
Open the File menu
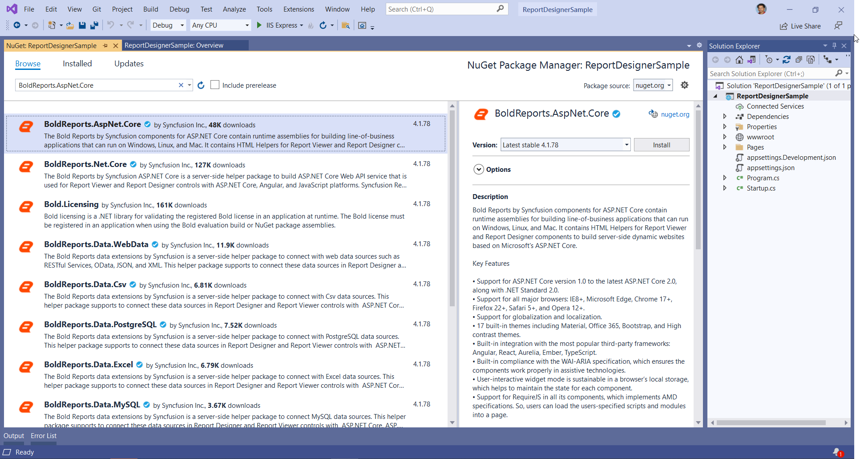click(29, 9)
